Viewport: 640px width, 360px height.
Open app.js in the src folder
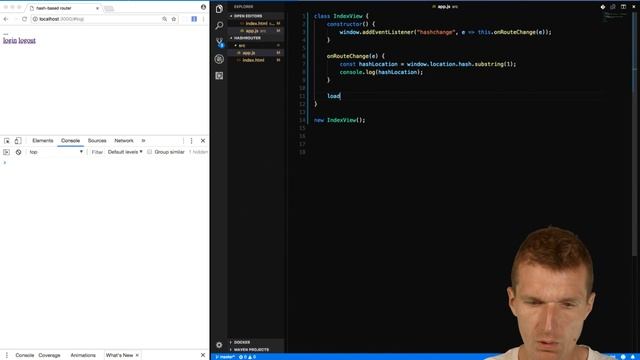[x=256, y=53]
